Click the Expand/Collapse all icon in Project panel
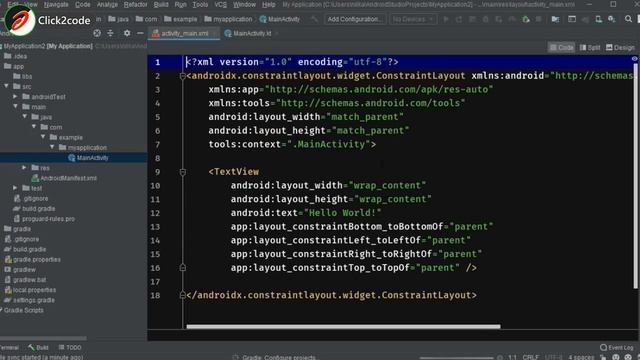 pos(110,33)
